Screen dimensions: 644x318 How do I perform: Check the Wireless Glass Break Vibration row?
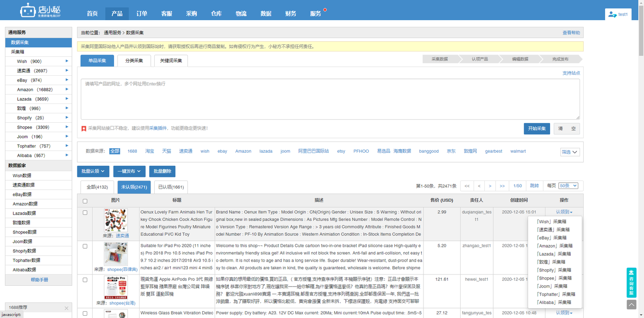(85, 313)
